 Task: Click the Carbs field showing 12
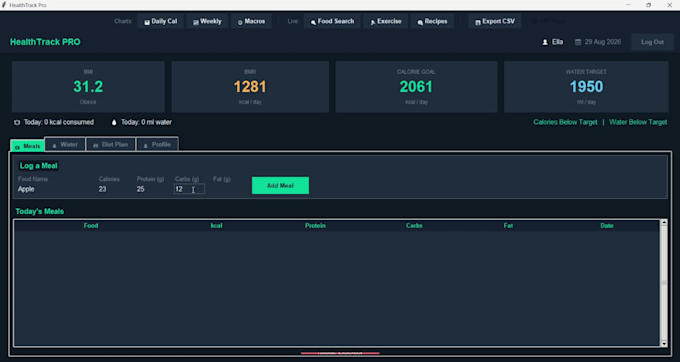189,189
